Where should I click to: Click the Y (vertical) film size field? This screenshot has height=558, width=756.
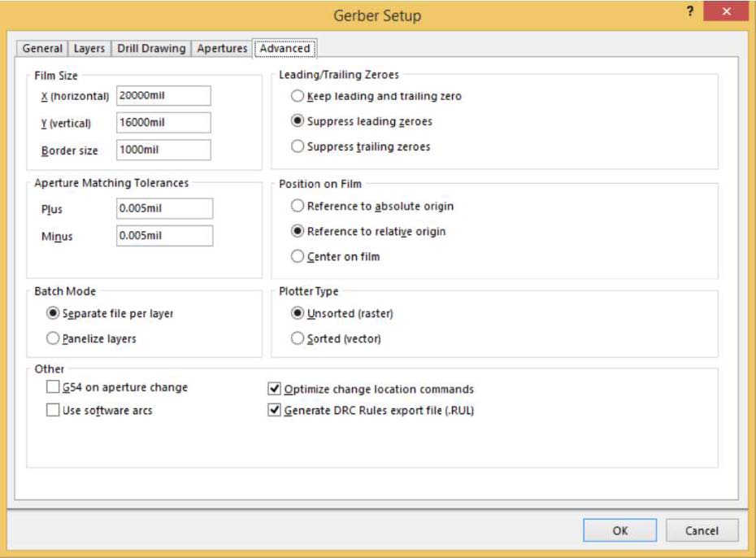click(x=163, y=123)
